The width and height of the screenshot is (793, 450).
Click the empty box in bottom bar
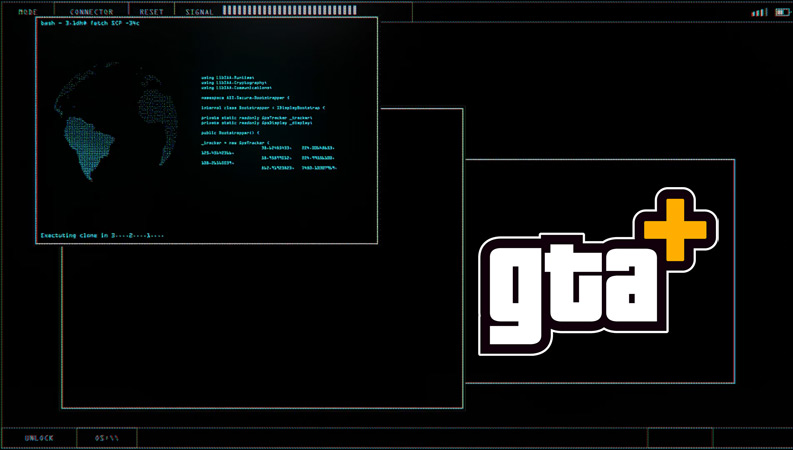tap(679, 438)
